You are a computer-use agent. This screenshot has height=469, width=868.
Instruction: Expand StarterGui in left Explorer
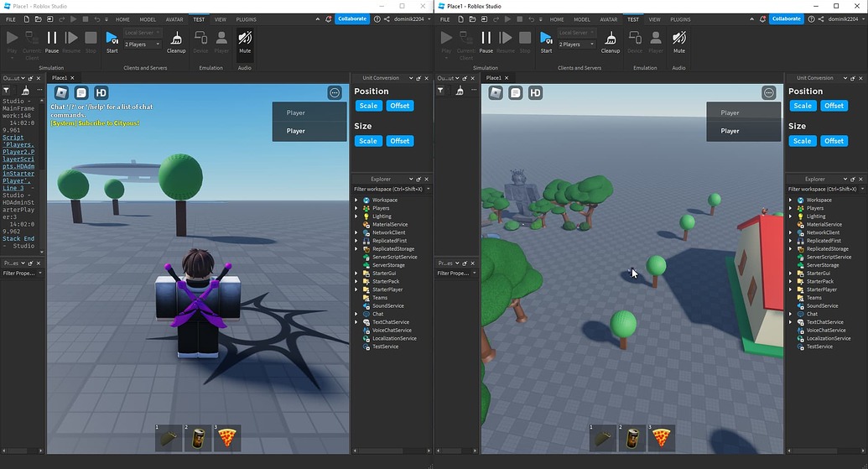pyautogui.click(x=356, y=273)
